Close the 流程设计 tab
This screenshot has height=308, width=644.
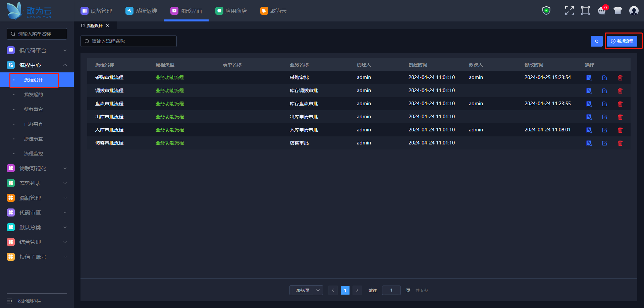(x=107, y=25)
